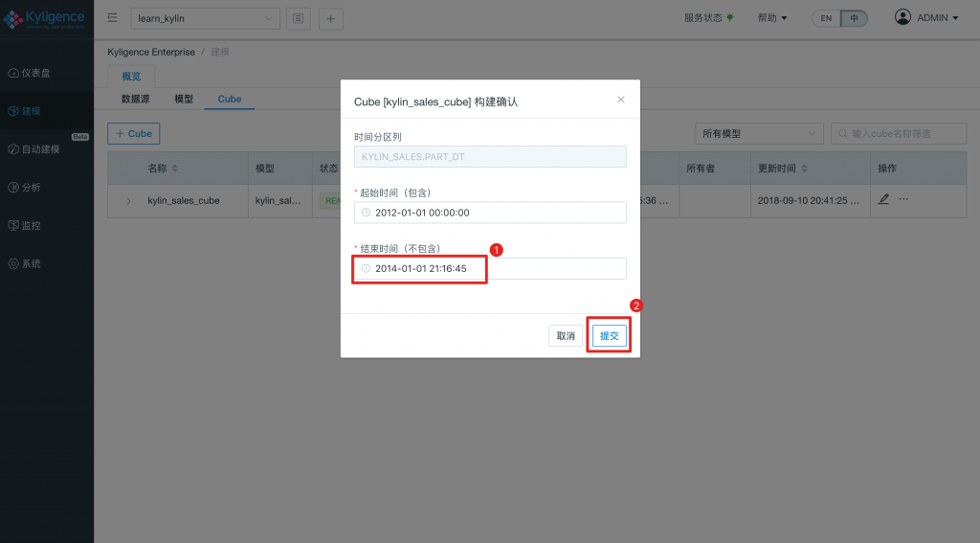Click the kylin_sal... model cell
The image size is (980, 543).
[278, 201]
